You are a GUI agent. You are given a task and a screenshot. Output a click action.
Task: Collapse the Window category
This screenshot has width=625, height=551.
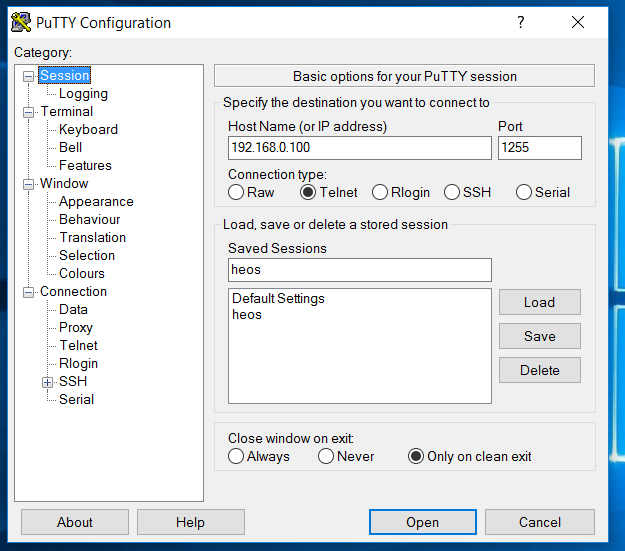[29, 184]
